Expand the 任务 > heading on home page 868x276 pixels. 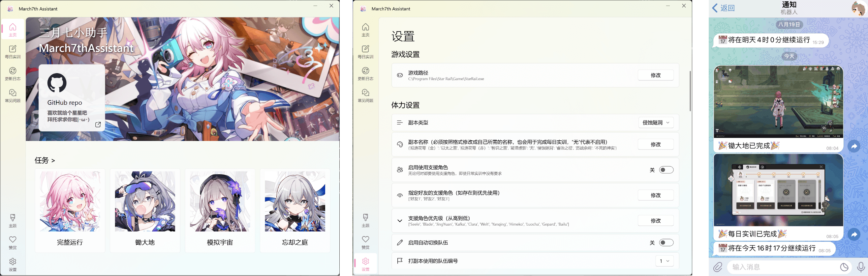[x=45, y=160]
